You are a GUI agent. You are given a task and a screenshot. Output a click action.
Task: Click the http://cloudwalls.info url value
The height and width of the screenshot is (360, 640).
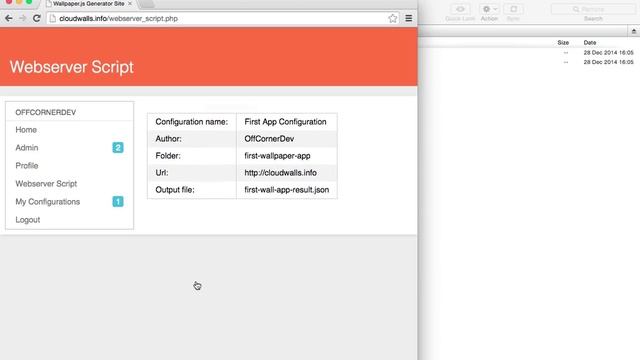tap(280, 173)
